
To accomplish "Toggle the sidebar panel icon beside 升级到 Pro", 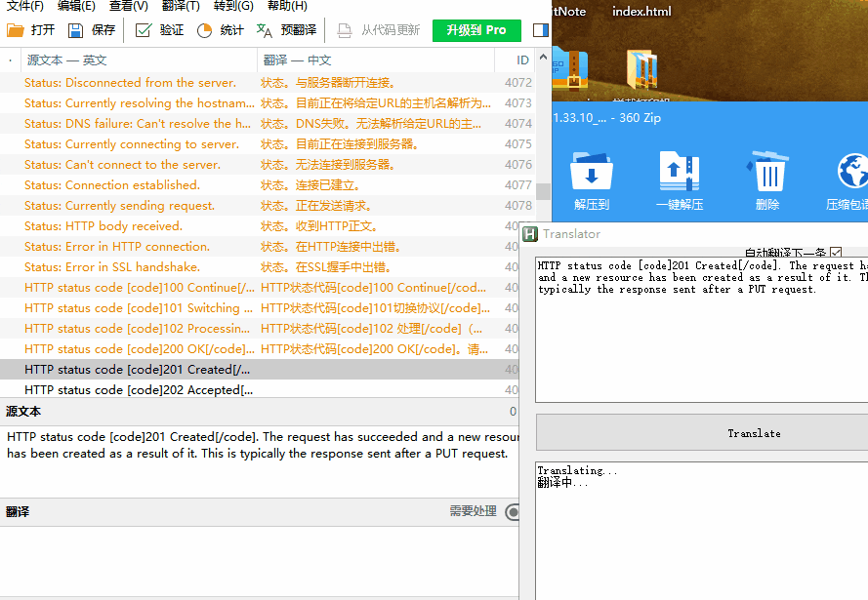I will pos(540,30).
